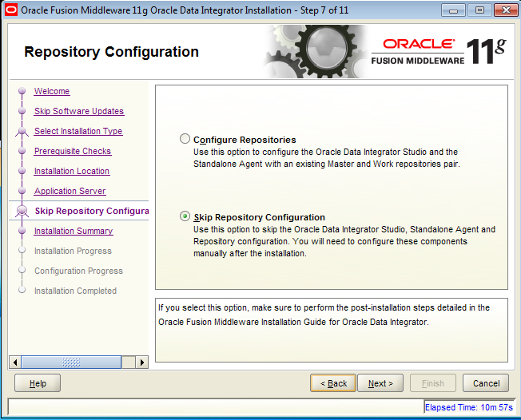
Task: Click the Skip Software Updates step bullet
Action: coord(22,110)
